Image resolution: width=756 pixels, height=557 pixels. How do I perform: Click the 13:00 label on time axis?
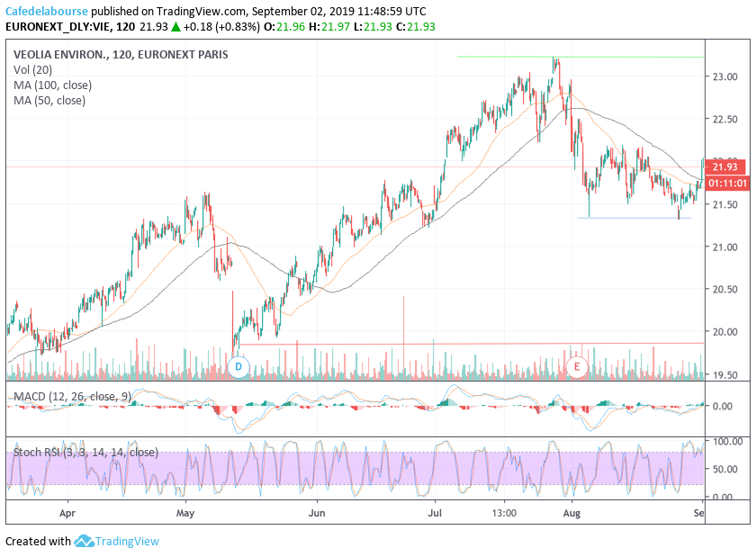[504, 513]
